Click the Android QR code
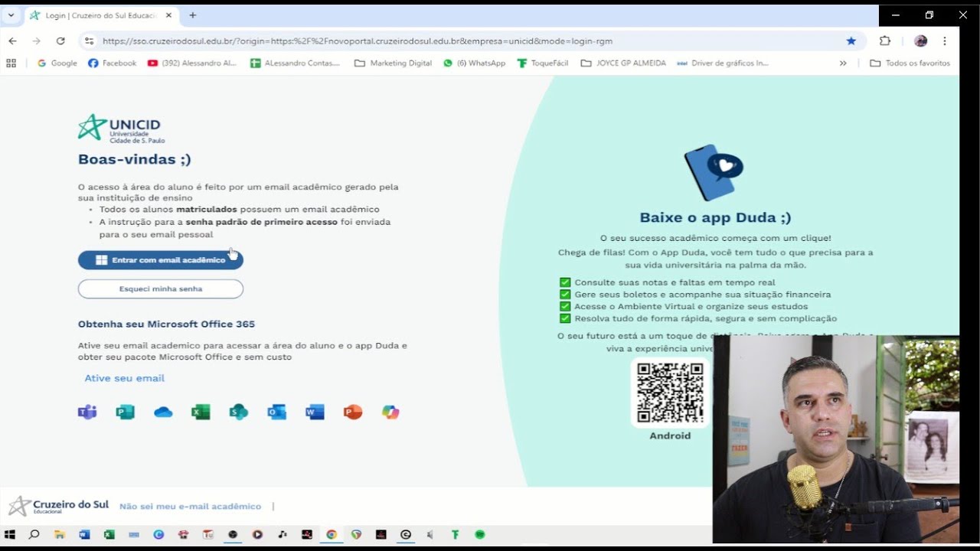Image resolution: width=980 pixels, height=551 pixels. coord(670,393)
